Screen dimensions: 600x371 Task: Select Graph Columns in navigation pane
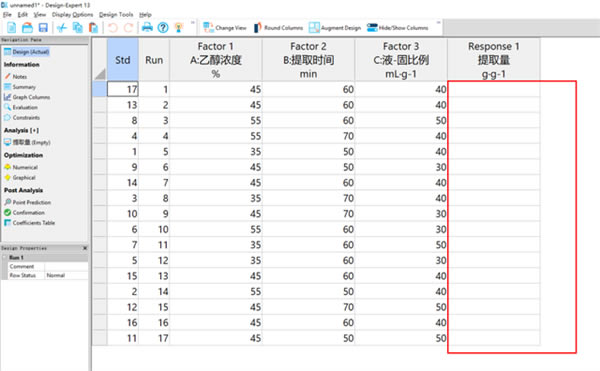click(27, 97)
